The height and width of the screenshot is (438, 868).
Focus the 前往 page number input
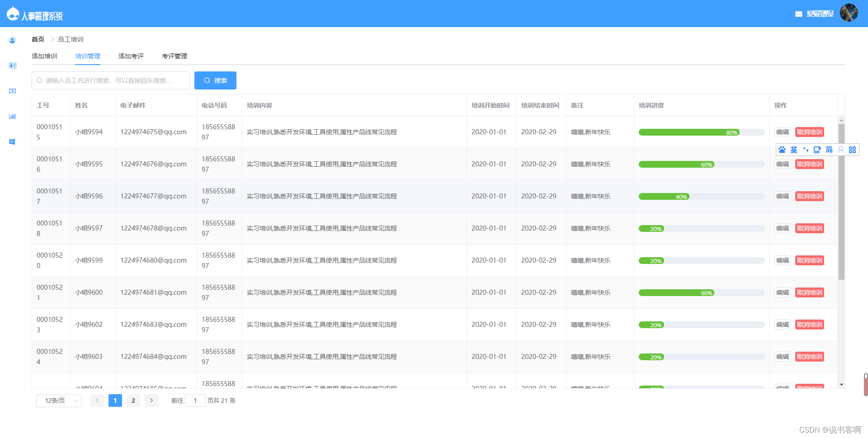click(195, 400)
